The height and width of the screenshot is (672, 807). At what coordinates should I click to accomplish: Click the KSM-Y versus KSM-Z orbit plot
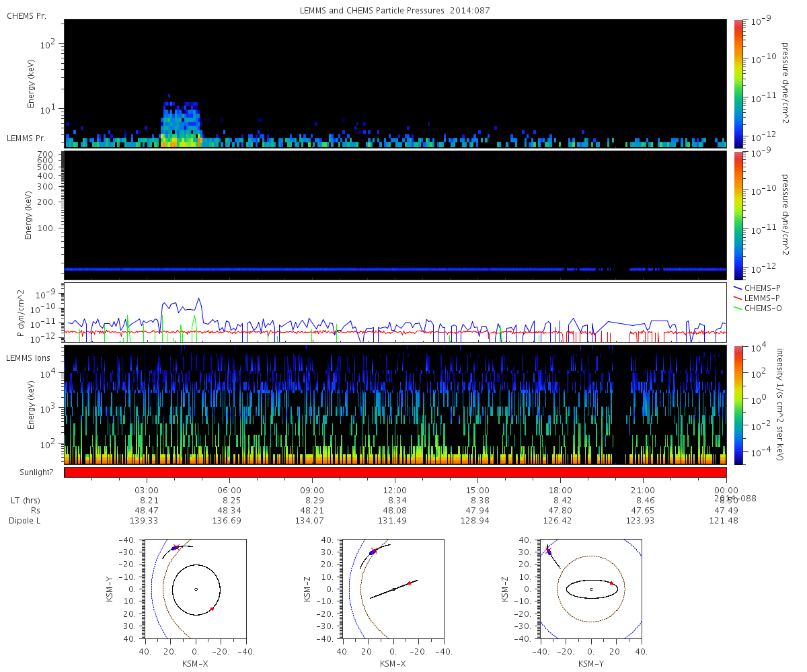pyautogui.click(x=591, y=589)
